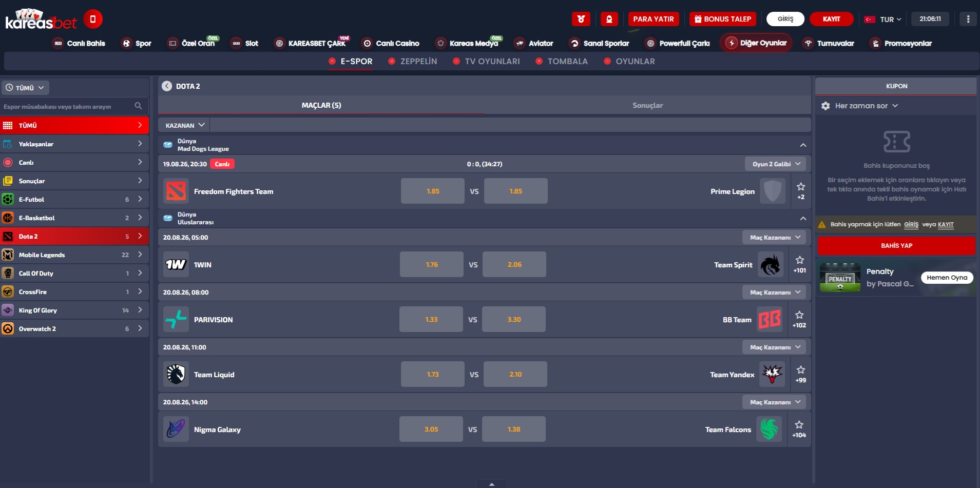Open the Oyun 2 Galibi dropdown
Image resolution: width=980 pixels, height=488 pixels.
click(x=776, y=164)
